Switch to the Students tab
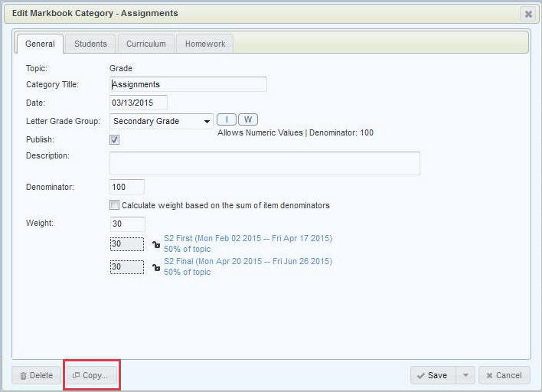This screenshot has height=392, width=542. tap(90, 44)
